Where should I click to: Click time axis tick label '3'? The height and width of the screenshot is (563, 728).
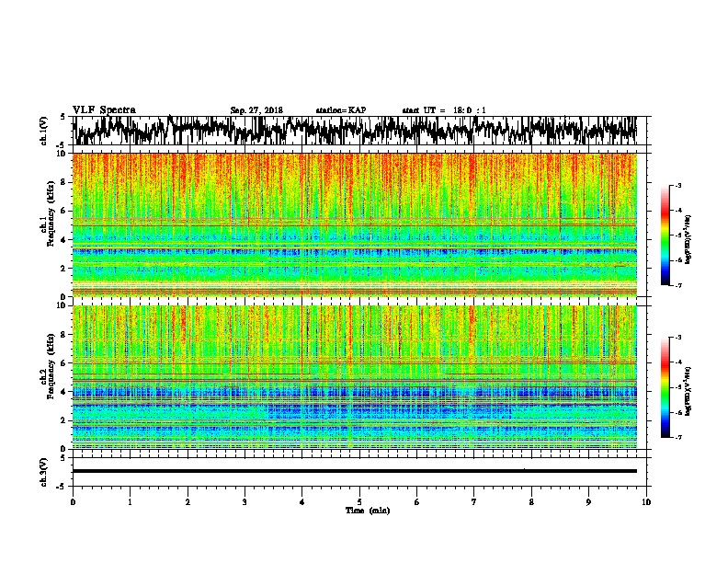[245, 501]
